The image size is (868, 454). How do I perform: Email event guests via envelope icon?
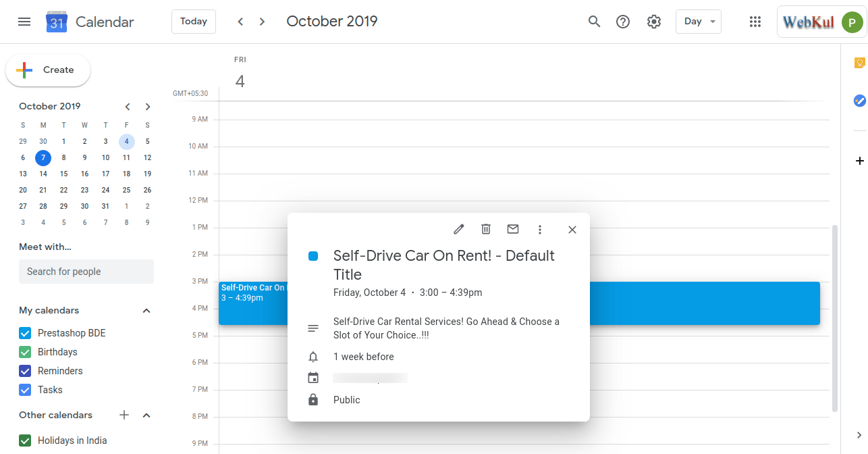513,230
